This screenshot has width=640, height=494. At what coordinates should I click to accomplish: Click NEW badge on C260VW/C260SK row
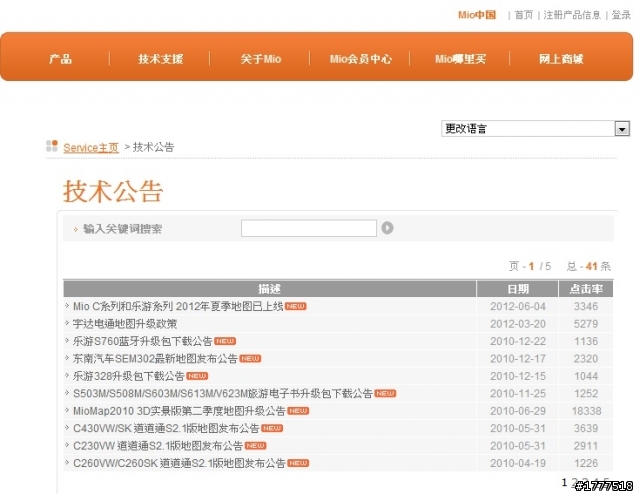tap(298, 463)
